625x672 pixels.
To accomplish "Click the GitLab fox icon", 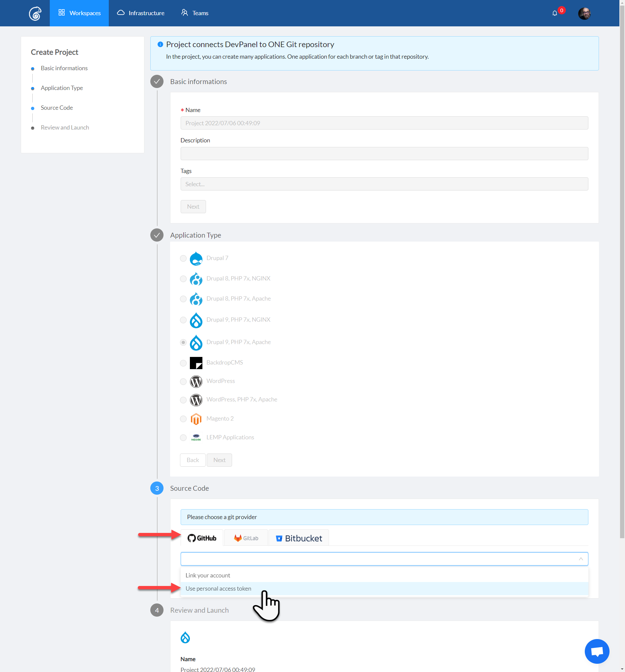I will 238,538.
